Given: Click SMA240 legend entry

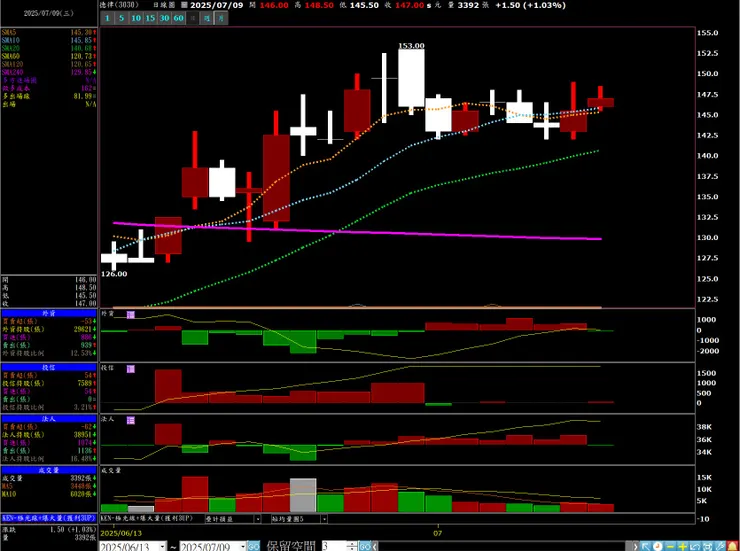Looking at the screenshot, I should click(12, 72).
